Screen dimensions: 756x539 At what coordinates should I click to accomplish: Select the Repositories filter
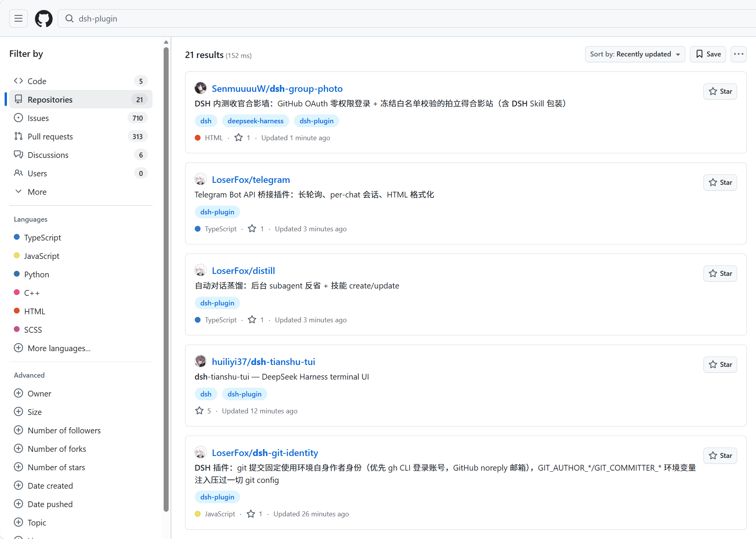coord(81,100)
